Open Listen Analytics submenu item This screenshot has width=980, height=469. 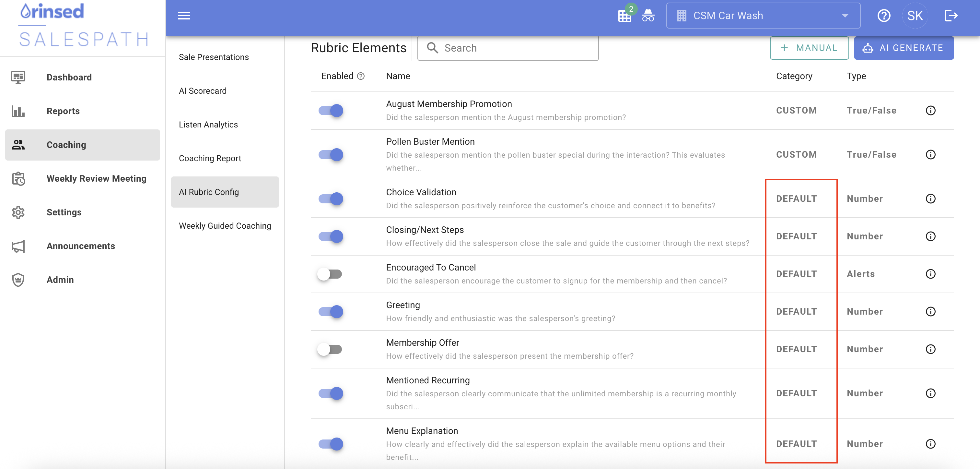coord(225,125)
